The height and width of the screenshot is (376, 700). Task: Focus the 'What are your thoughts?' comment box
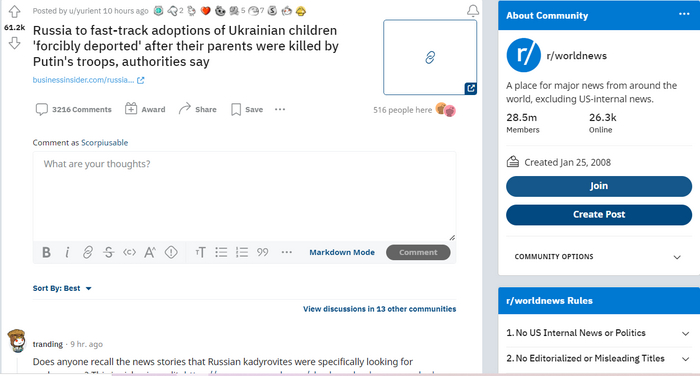coord(244,196)
